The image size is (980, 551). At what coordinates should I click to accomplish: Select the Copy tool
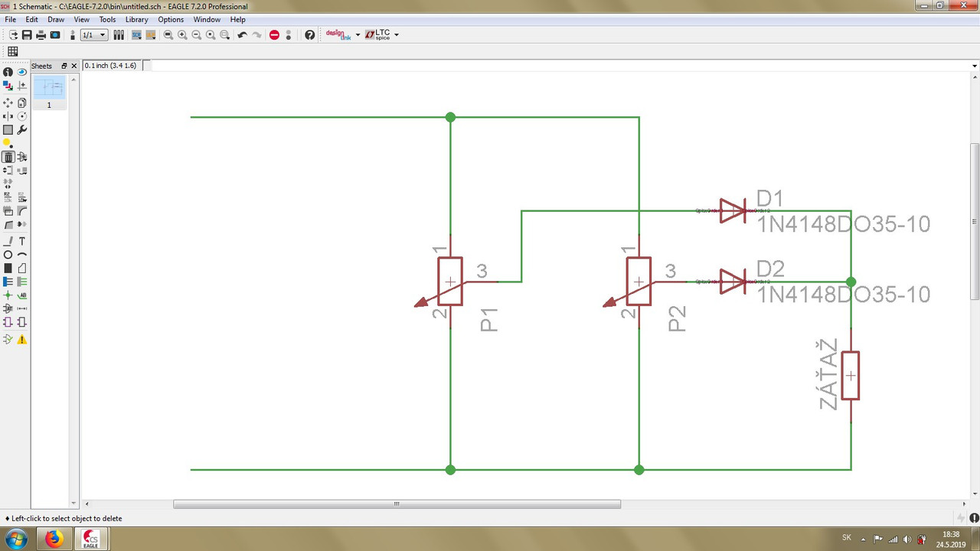point(22,103)
